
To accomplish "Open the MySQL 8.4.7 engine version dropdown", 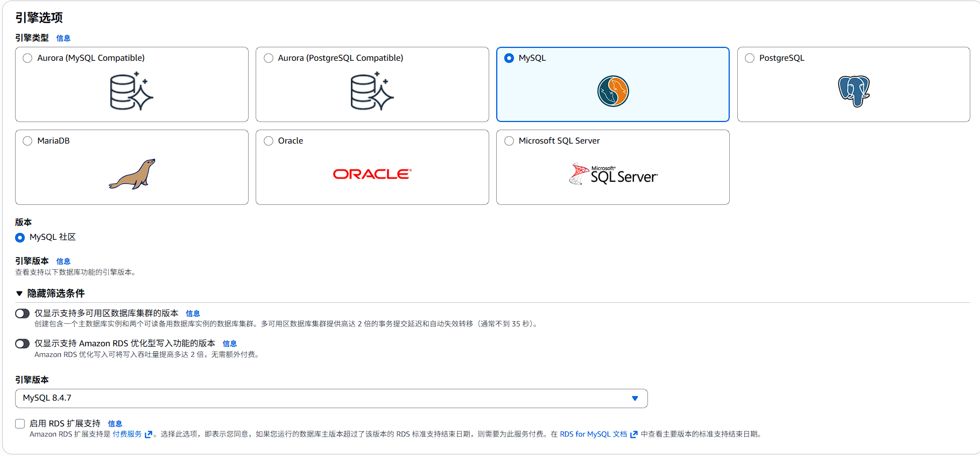I will (331, 398).
